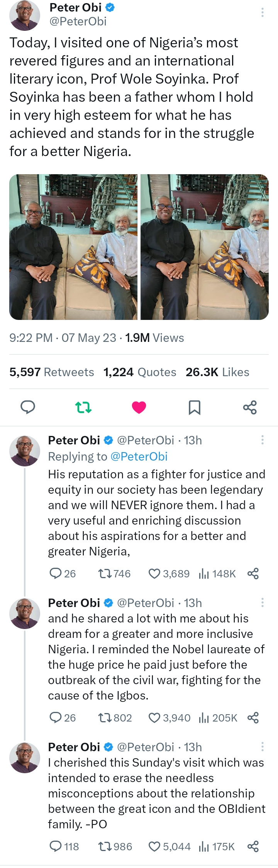The width and height of the screenshot is (278, 868).
Task: Share the main tweet via share icon
Action: [250, 407]
